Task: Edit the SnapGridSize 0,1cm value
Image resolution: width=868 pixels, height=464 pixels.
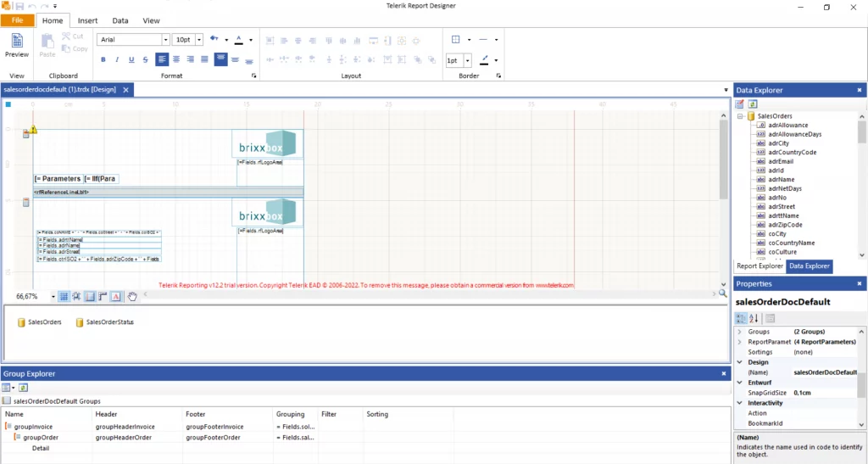Action: pyautogui.click(x=825, y=393)
